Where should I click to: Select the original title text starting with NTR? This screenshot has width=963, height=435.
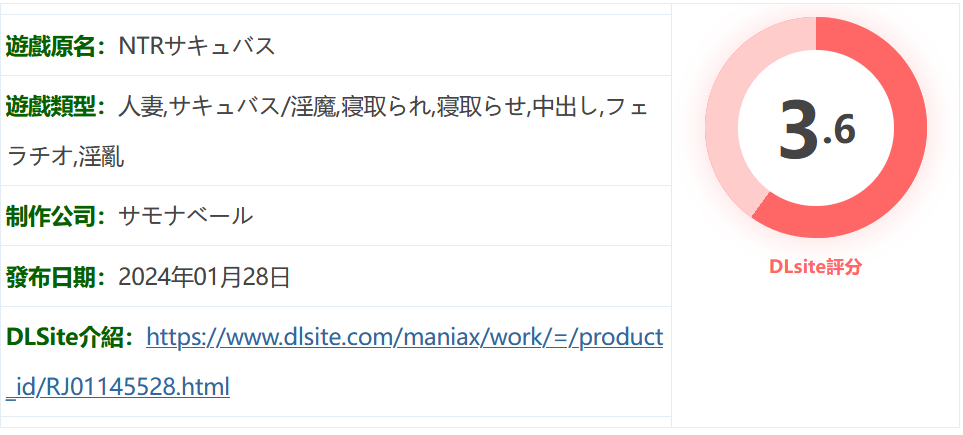(197, 46)
